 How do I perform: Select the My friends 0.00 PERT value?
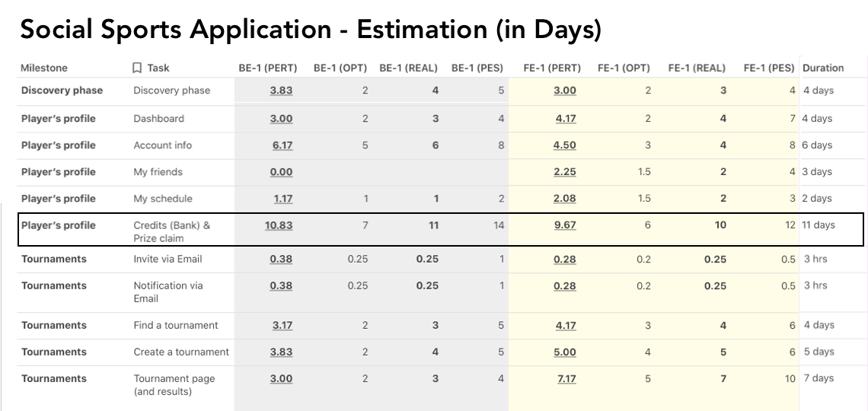(281, 172)
